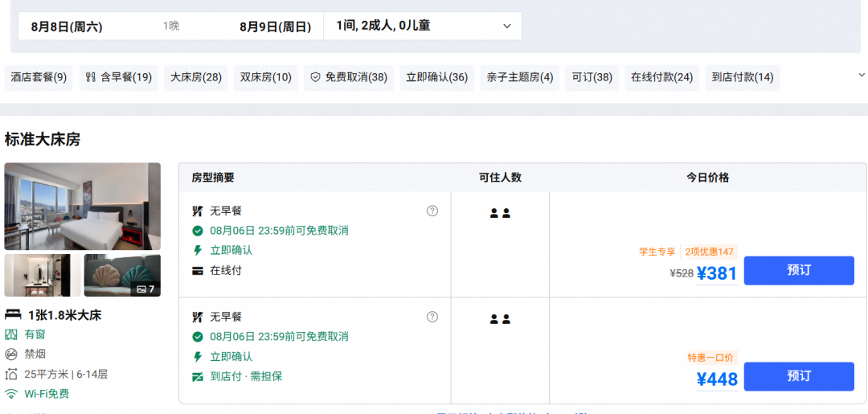Click the strikethrough ¥528 original price

point(682,273)
